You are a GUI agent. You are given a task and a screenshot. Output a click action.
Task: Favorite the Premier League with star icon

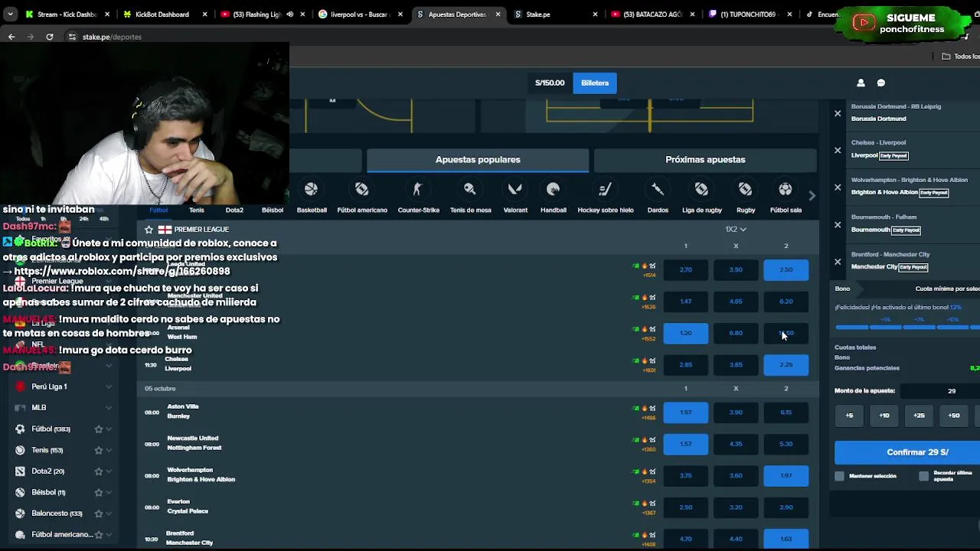click(x=149, y=230)
